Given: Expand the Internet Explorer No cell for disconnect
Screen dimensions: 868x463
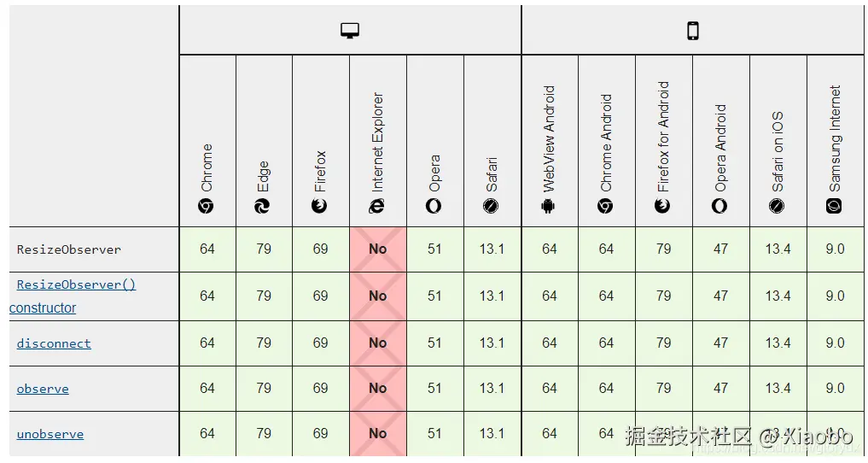Looking at the screenshot, I should (x=377, y=343).
